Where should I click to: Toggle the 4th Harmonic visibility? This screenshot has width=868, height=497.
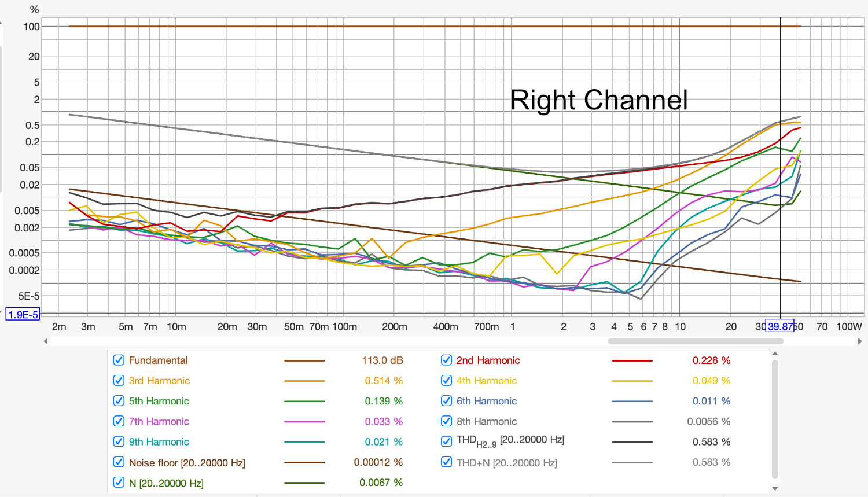pos(446,380)
